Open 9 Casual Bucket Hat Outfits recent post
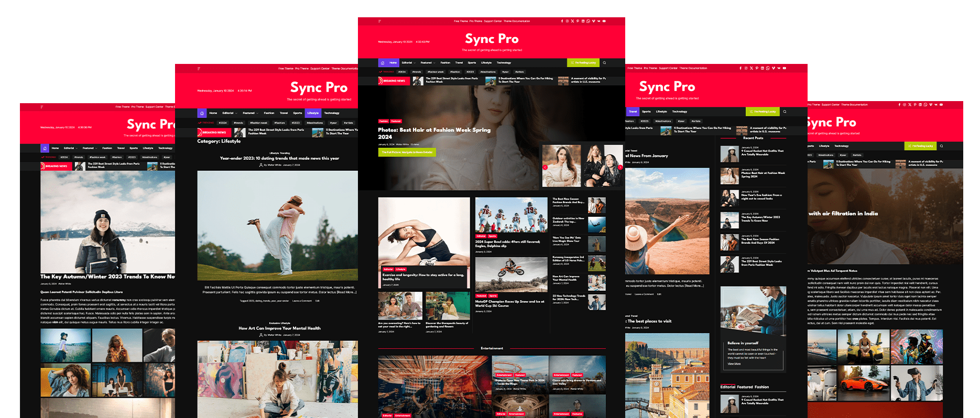The image size is (980, 418). click(762, 152)
